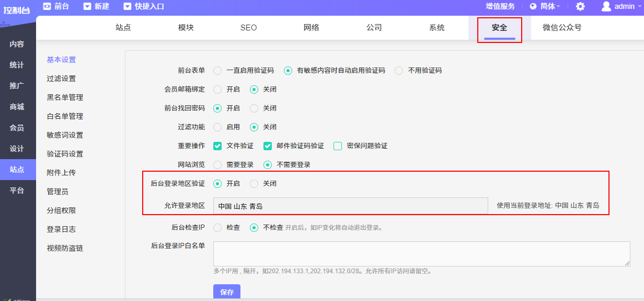Viewport: 644px width, 301px height.
Task: Select 会员 in the left sidebar
Action: (x=17, y=128)
